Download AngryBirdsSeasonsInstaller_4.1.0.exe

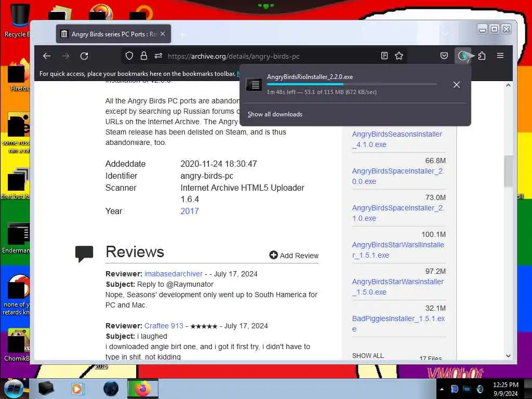coord(397,139)
